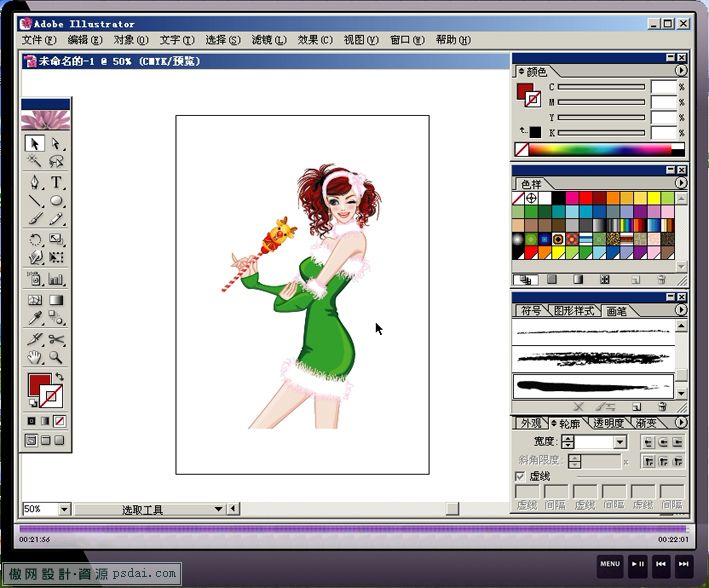Select the Paintbrush tool

pyautogui.click(x=34, y=219)
